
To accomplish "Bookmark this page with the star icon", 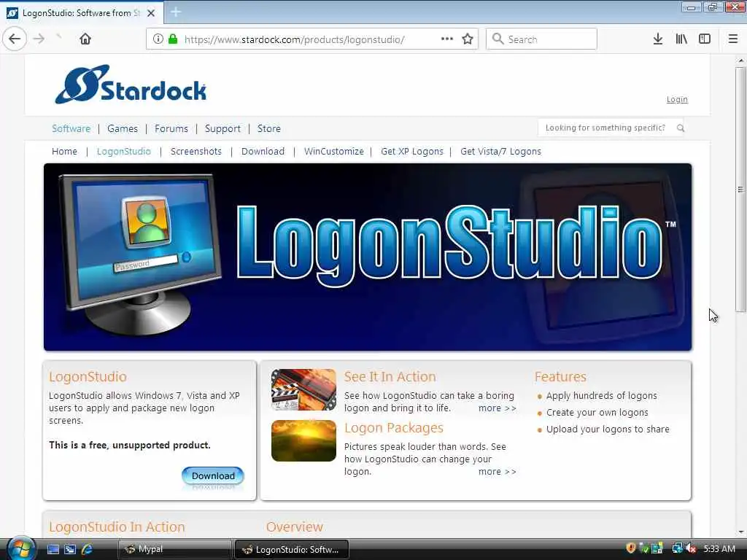I will 468,39.
